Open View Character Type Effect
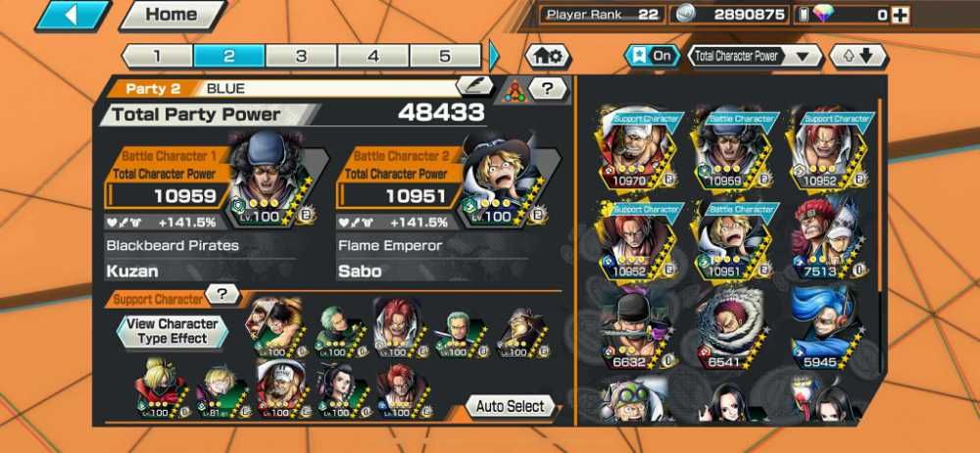Viewport: 980px width, 453px height. click(x=172, y=331)
